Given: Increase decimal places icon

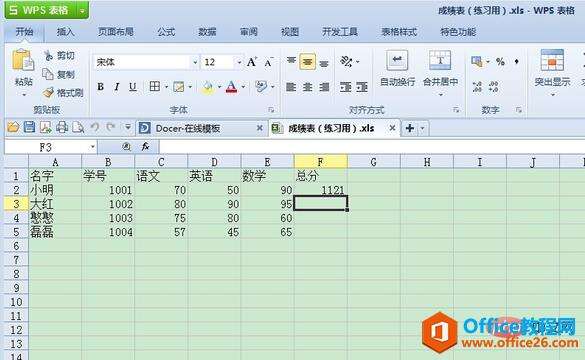Looking at the screenshot, I should [x=477, y=87].
